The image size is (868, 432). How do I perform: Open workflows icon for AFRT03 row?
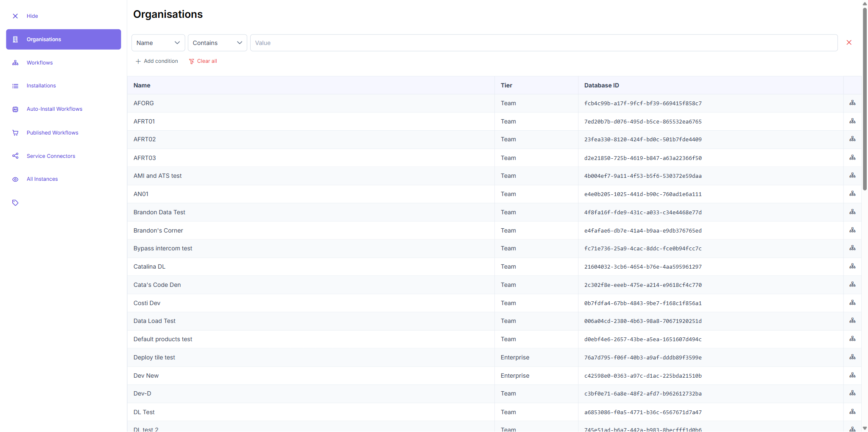click(x=852, y=158)
